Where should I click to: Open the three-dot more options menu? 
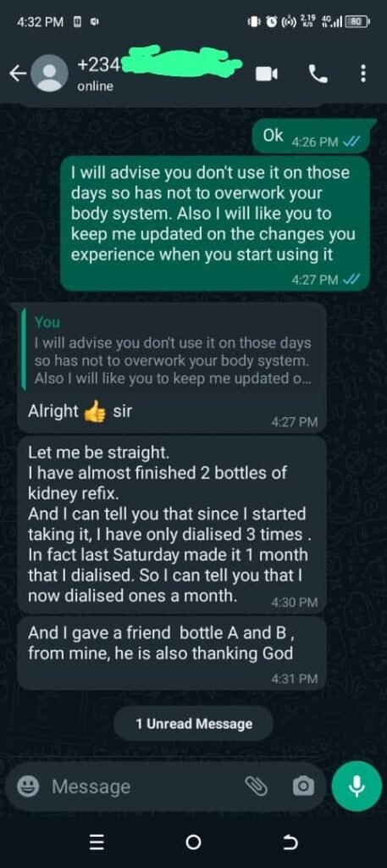(x=363, y=73)
